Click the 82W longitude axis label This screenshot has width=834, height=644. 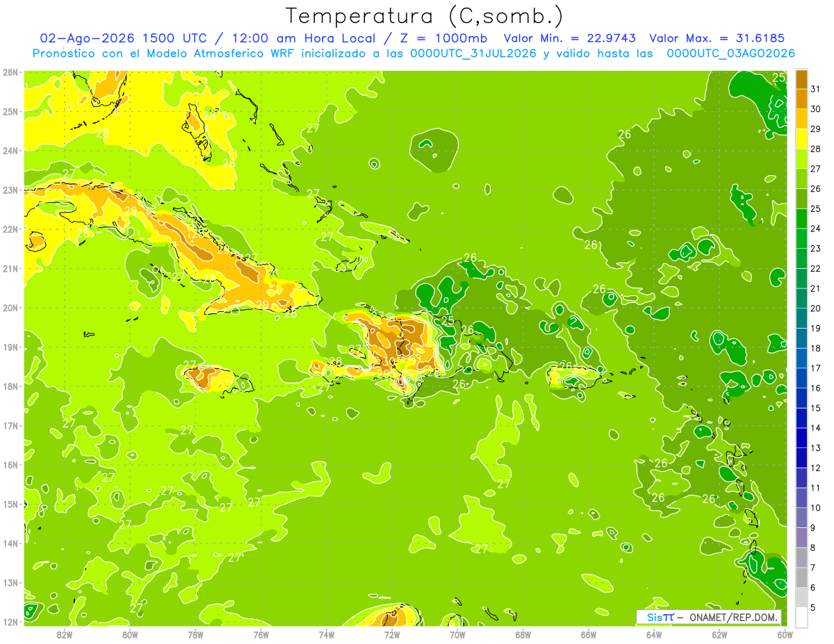point(64,634)
